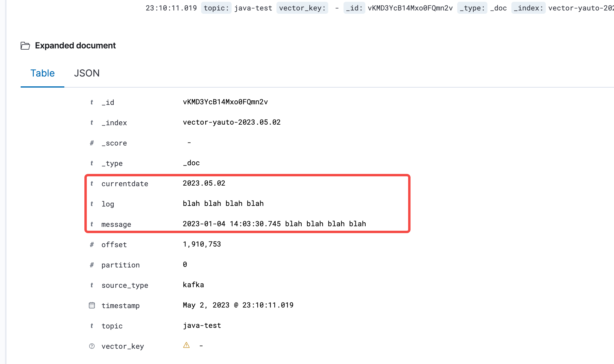Select the _id field name
This screenshot has height=364, width=614.
point(108,103)
